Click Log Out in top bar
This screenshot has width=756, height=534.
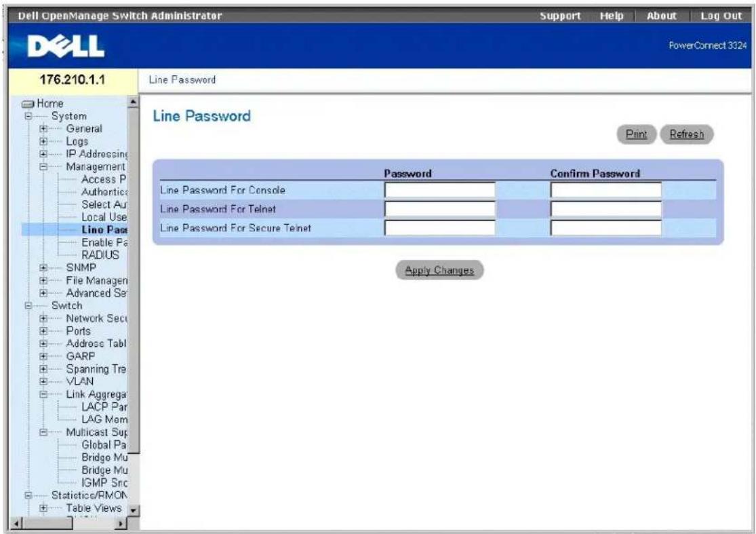tap(721, 16)
